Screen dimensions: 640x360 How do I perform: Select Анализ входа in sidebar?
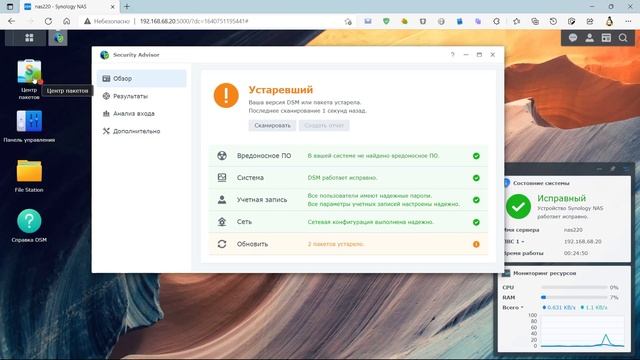142,113
